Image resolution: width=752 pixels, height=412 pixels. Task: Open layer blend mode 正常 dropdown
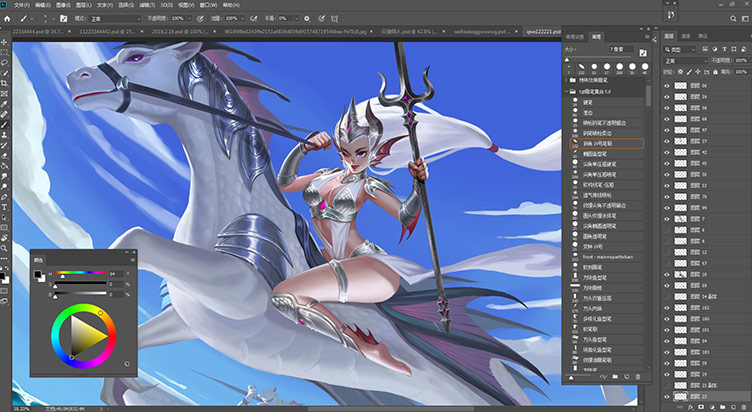click(x=686, y=61)
